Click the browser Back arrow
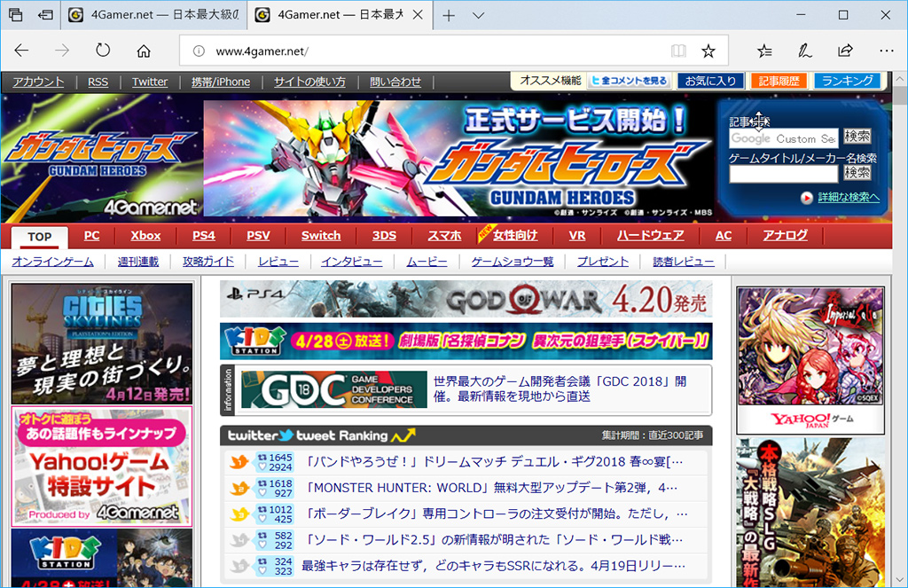The height and width of the screenshot is (588, 908). pyautogui.click(x=21, y=51)
